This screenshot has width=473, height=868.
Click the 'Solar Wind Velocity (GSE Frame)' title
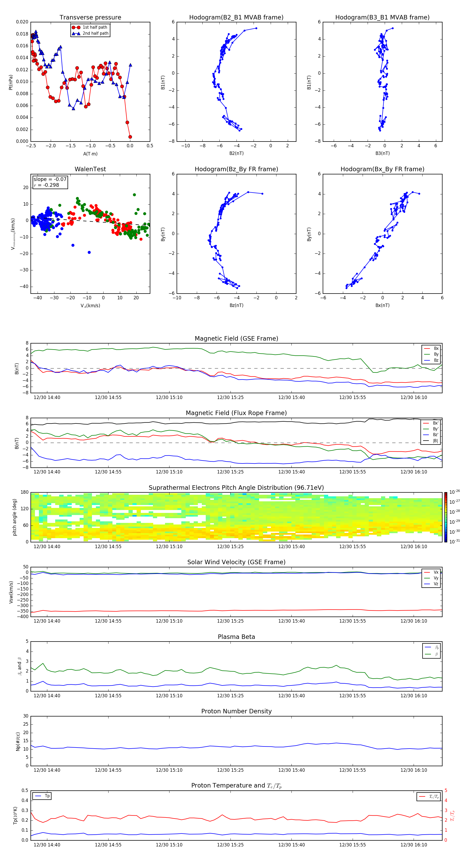[236, 562]
